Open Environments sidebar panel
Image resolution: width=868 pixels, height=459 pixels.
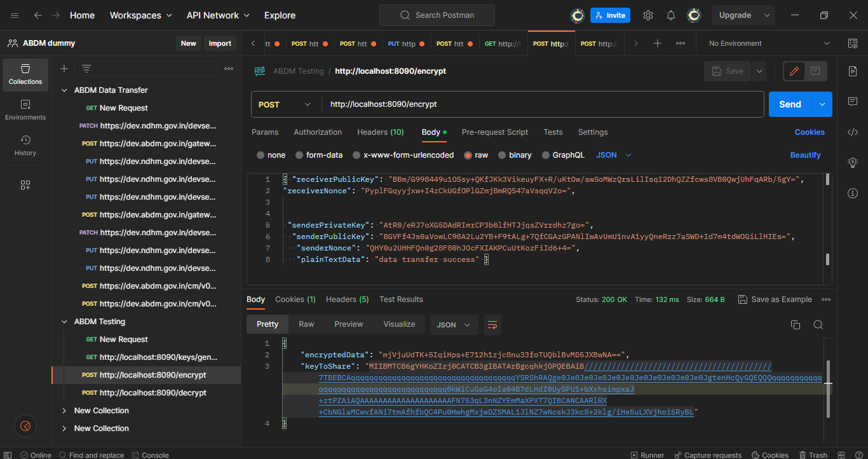click(x=25, y=110)
